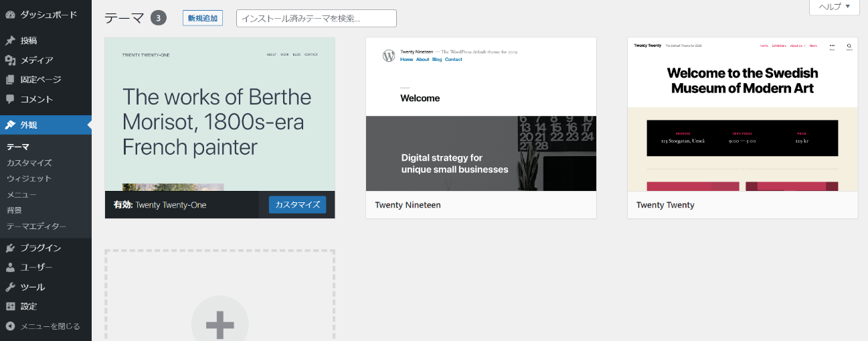Click the theme count badge 3
Viewport: 868px width, 341px height.
point(159,18)
